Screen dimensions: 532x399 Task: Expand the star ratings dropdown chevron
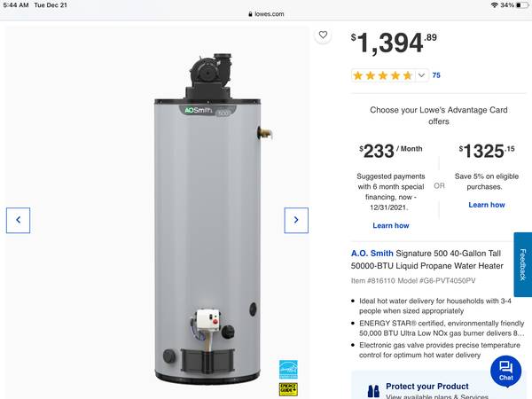pos(421,75)
